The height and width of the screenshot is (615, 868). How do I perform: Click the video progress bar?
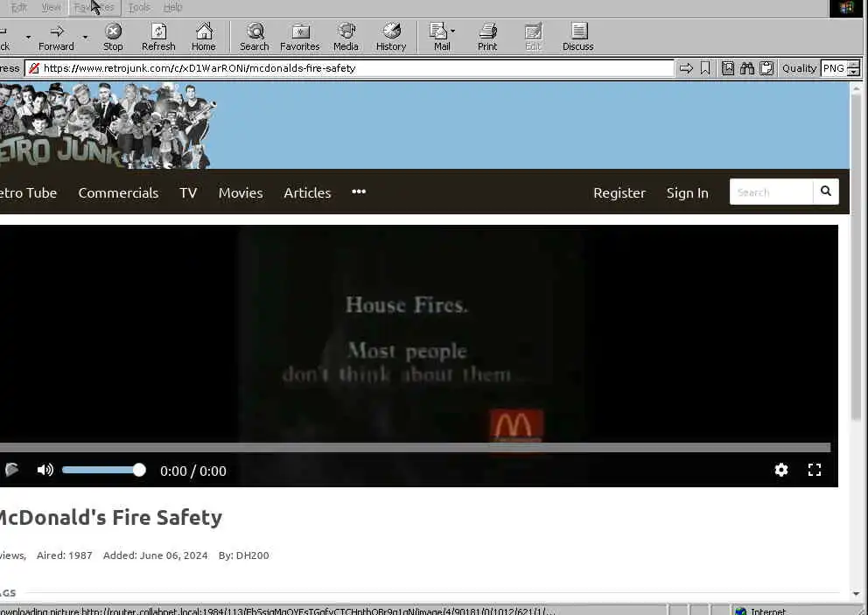pyautogui.click(x=415, y=447)
